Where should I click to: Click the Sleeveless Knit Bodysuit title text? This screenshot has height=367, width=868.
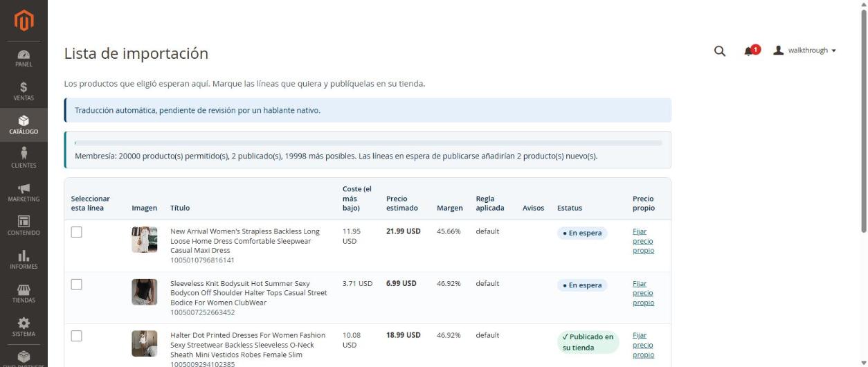tap(248, 293)
